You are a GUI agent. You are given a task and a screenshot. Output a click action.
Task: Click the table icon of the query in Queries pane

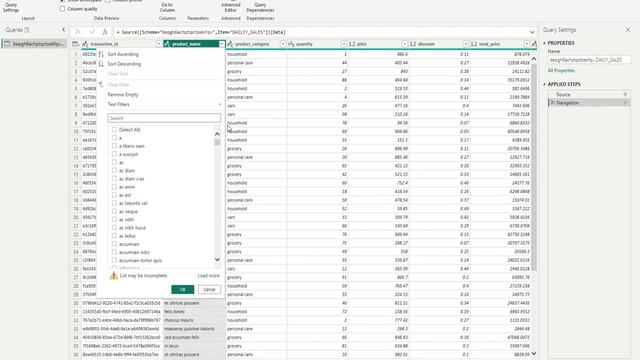tap(7, 44)
